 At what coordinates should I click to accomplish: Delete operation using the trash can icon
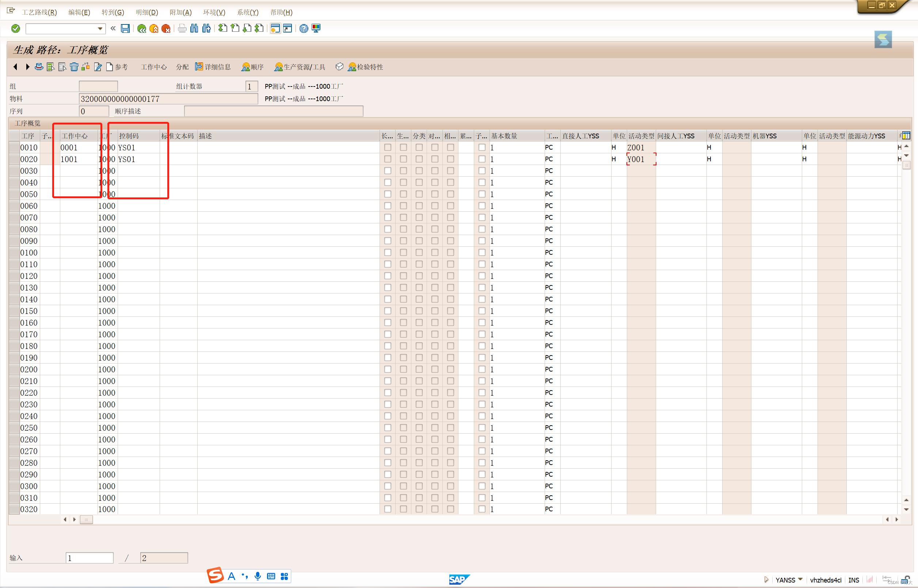tap(74, 67)
